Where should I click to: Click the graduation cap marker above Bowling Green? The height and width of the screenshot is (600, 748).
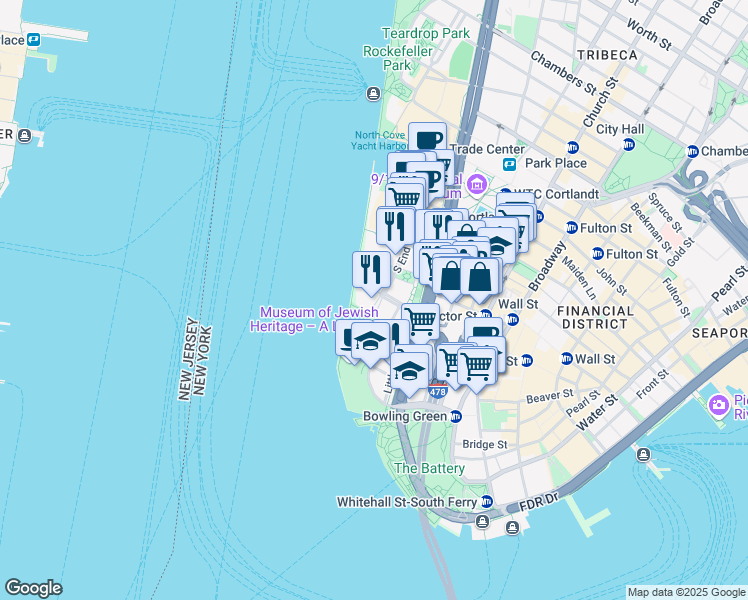(409, 372)
